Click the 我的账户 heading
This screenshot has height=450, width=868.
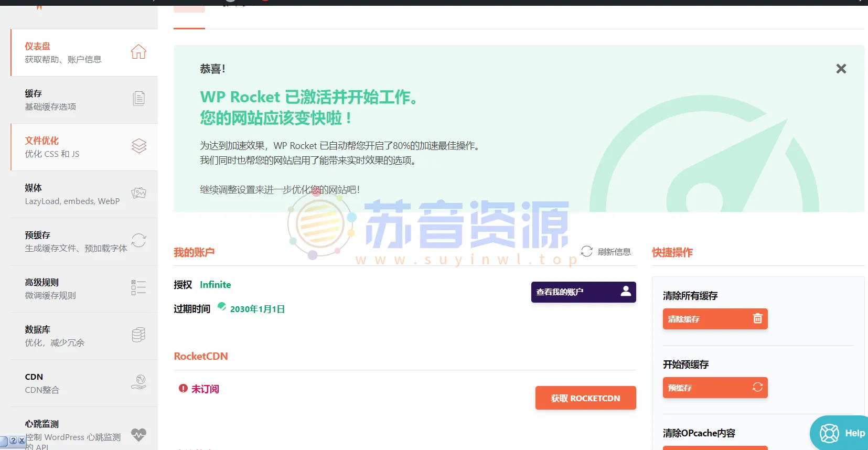click(x=194, y=252)
